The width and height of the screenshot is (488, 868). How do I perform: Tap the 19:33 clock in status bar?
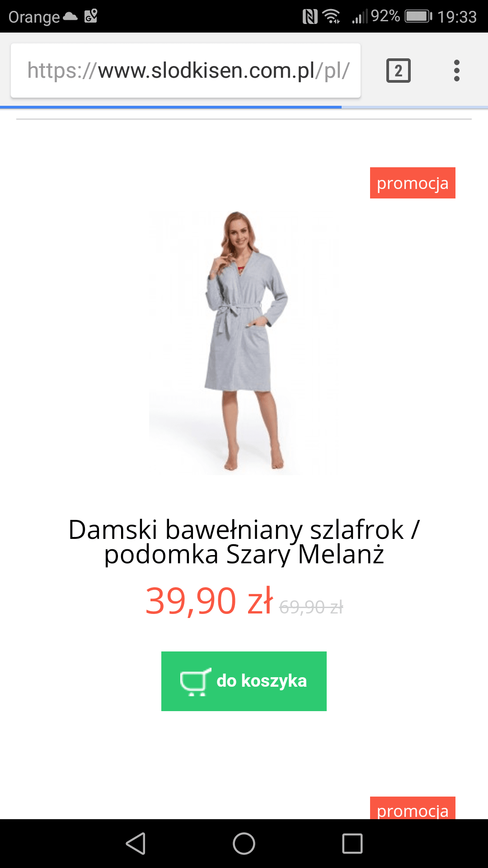pyautogui.click(x=457, y=17)
